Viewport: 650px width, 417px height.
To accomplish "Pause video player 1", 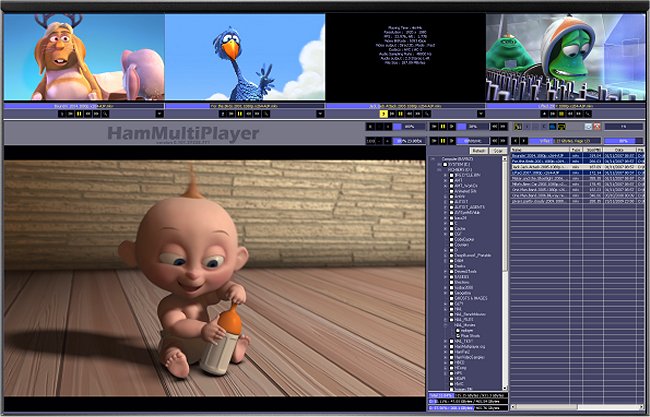I will coord(79,114).
